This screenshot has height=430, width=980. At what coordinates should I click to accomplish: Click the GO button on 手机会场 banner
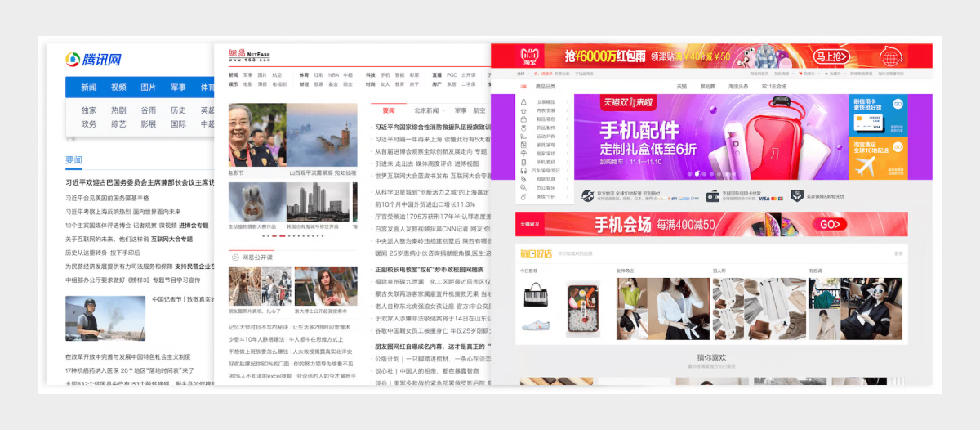[x=831, y=224]
